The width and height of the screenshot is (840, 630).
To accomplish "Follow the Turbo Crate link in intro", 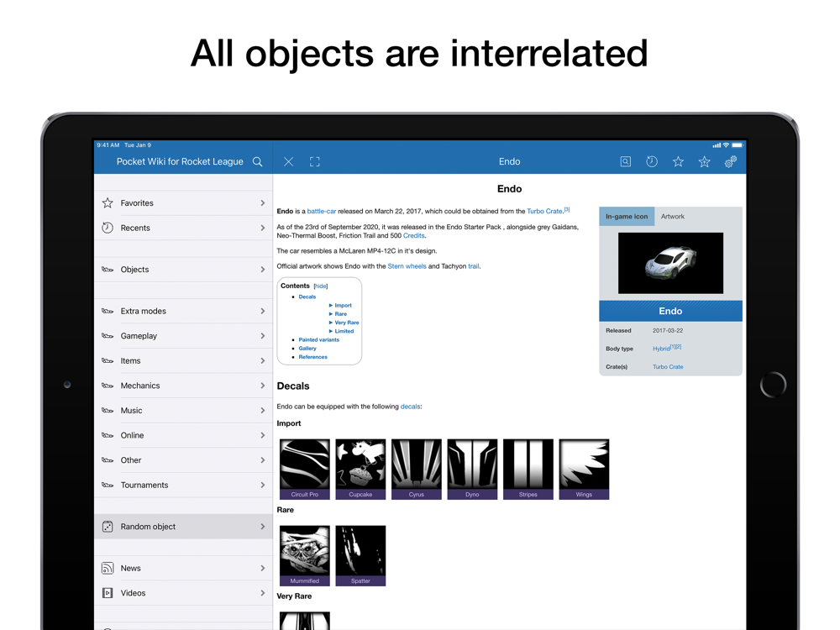I will click(544, 211).
